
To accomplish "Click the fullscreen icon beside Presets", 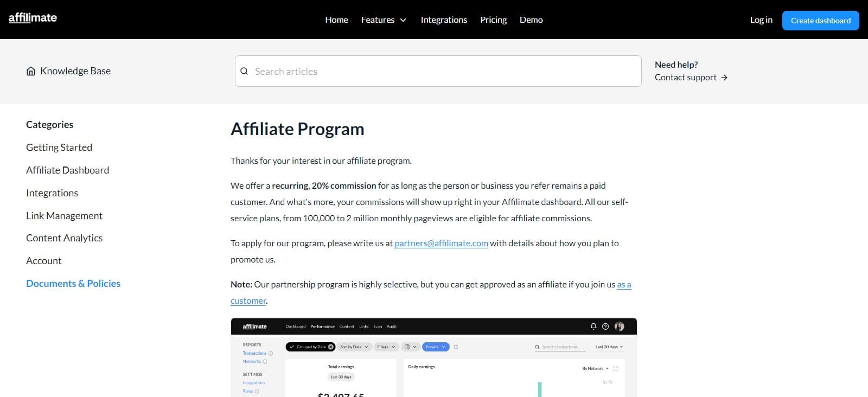I will point(456,347).
